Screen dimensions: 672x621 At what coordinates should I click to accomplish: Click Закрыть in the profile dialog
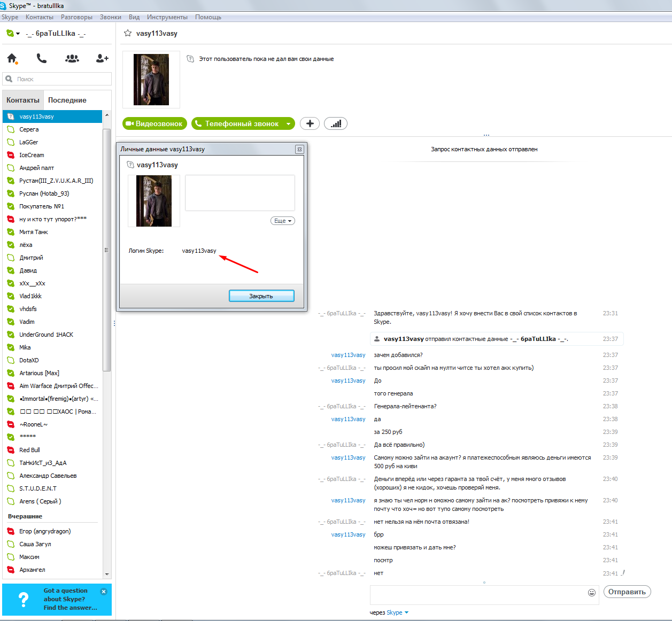261,296
